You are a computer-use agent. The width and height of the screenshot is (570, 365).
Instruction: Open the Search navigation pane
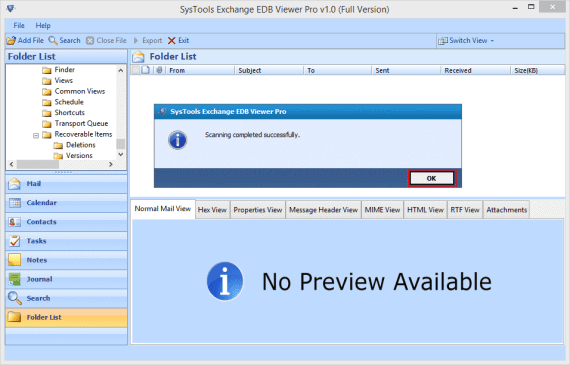coord(66,298)
